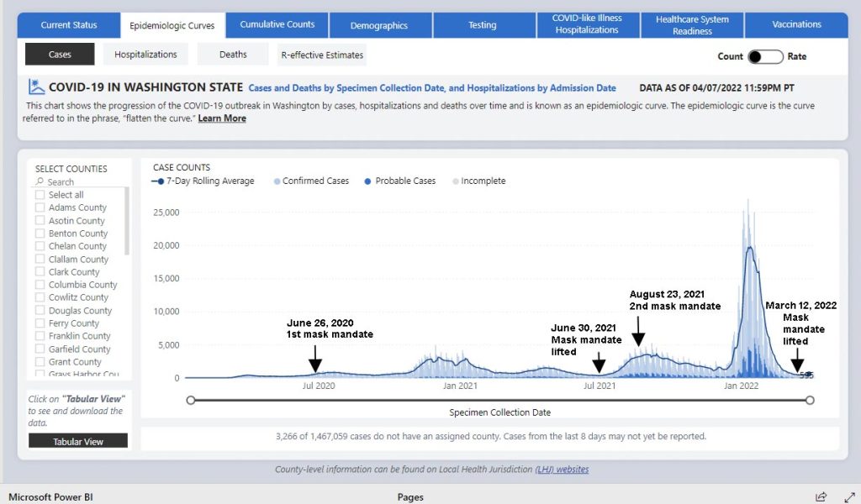The width and height of the screenshot is (861, 504).
Task: Click the Probable Cases legend dot
Action: point(368,181)
